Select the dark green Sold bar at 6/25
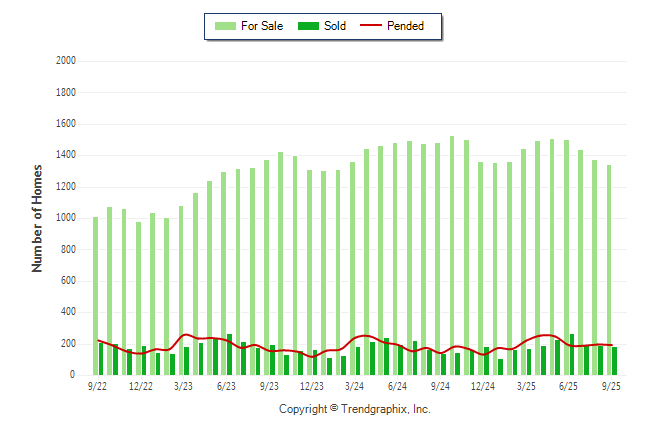Screen dimensions: 646x434 pos(572,355)
